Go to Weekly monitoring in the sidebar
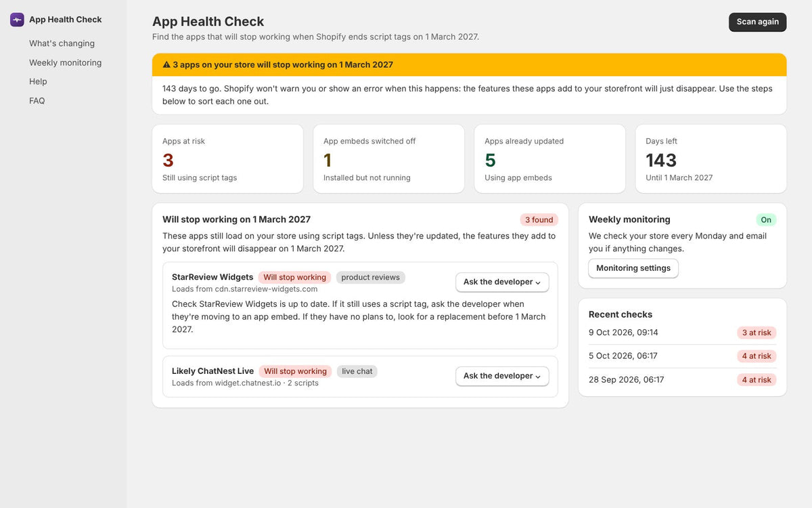Viewport: 812px width, 508px height. pos(65,62)
